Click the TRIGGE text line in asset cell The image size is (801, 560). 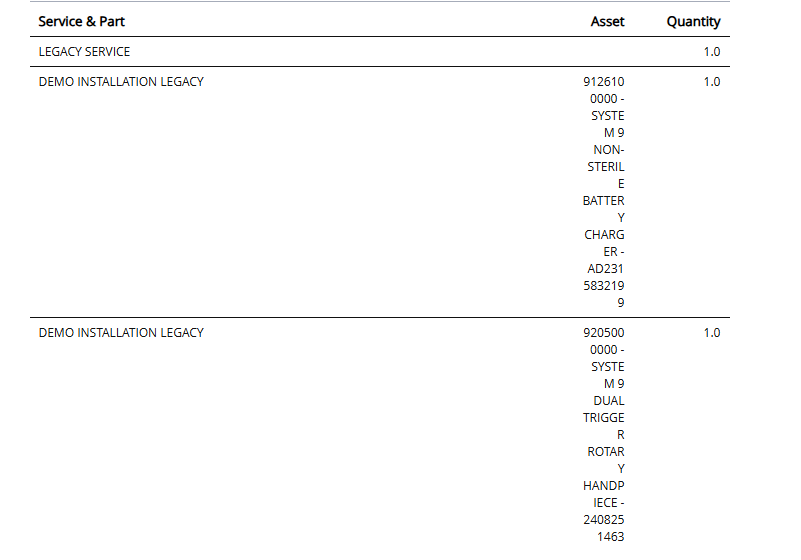coord(604,417)
